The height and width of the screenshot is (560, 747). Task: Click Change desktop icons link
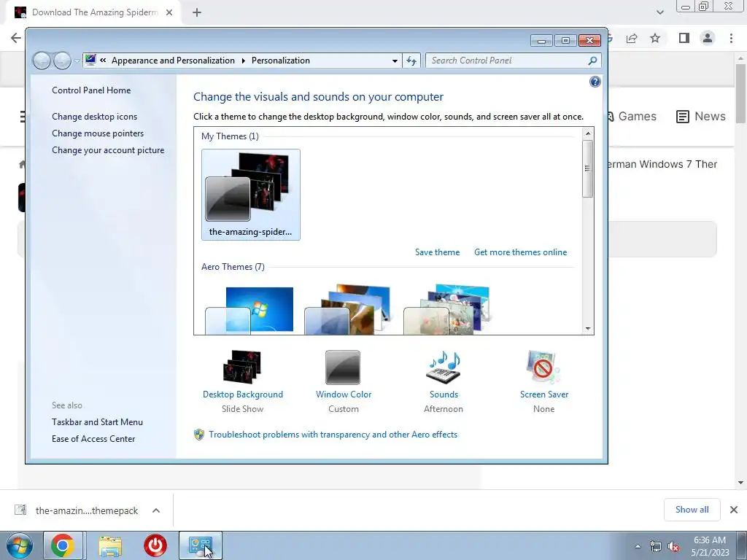[94, 116]
